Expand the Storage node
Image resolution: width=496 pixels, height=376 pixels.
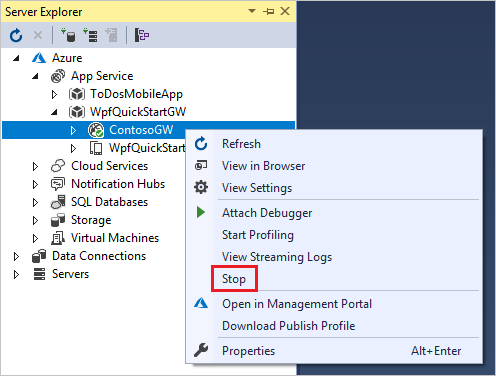click(x=35, y=221)
